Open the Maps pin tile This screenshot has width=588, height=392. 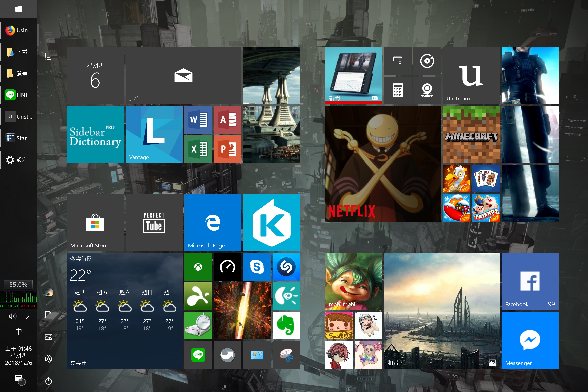pos(427,90)
